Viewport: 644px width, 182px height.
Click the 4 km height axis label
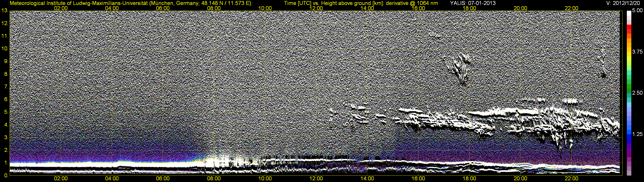coord(6,125)
